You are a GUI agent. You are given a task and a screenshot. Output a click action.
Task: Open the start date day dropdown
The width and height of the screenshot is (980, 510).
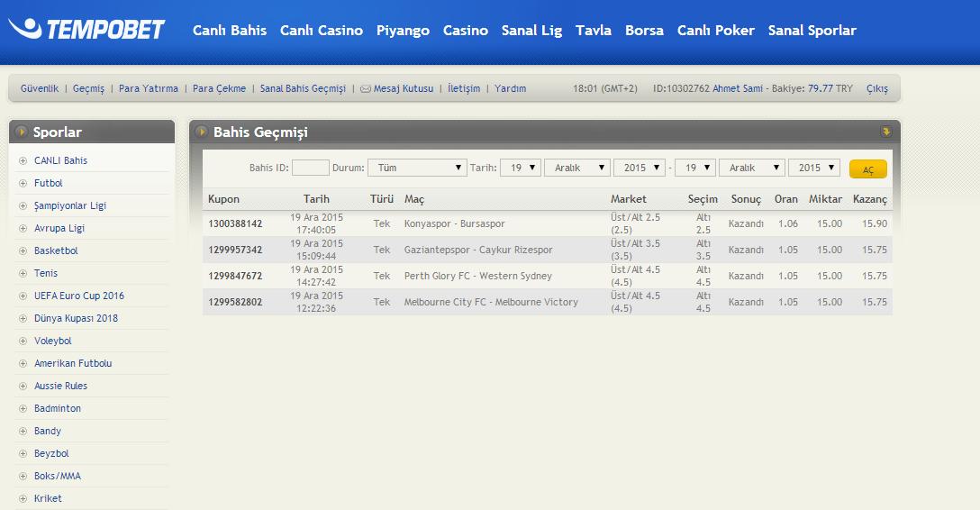point(520,168)
